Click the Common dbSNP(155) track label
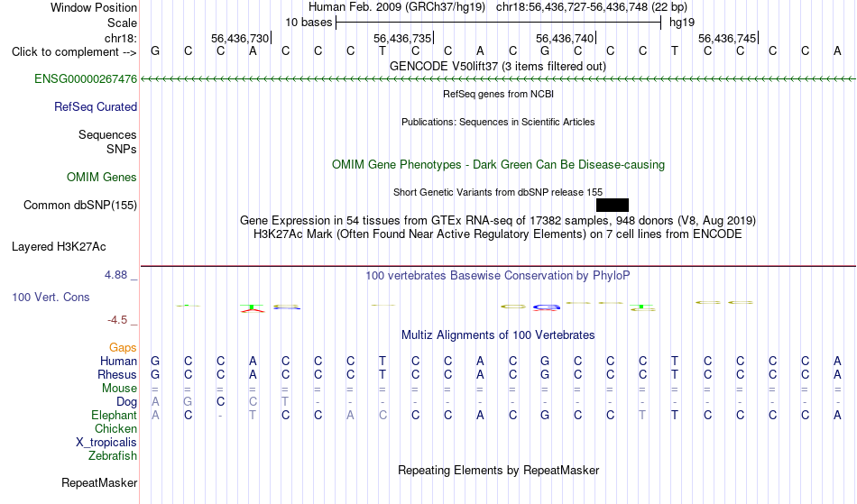 click(80, 206)
